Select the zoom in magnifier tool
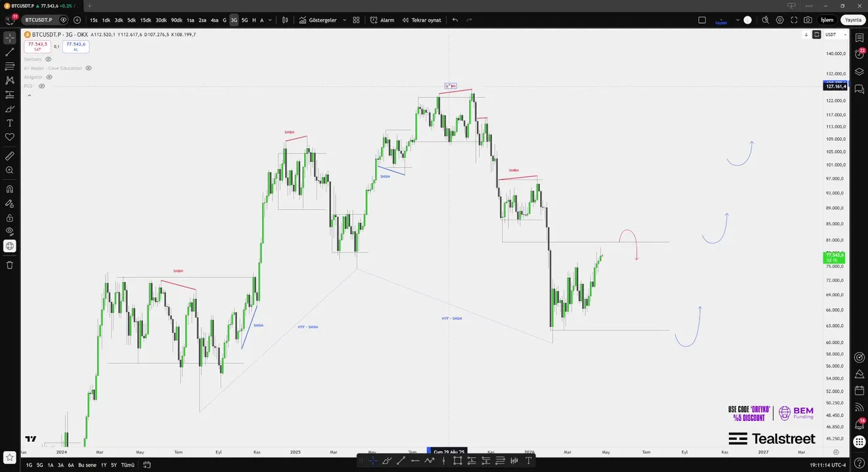The height and width of the screenshot is (472, 868). [x=10, y=170]
